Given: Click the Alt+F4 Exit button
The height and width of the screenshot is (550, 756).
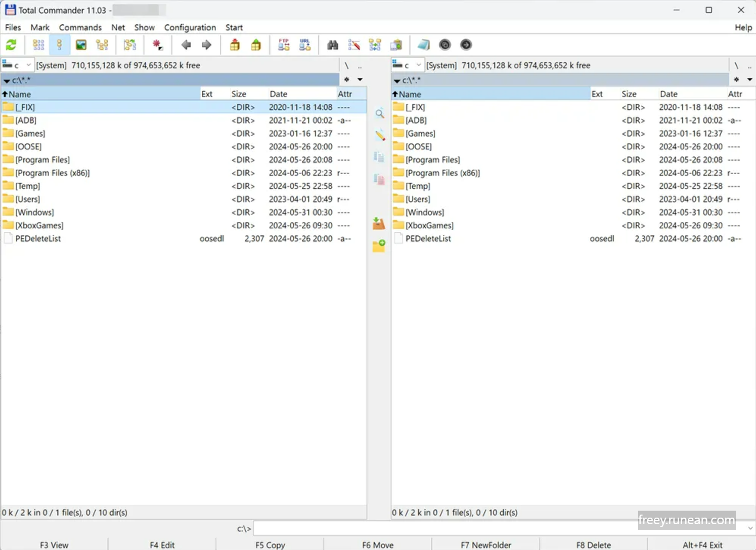Looking at the screenshot, I should click(x=702, y=544).
